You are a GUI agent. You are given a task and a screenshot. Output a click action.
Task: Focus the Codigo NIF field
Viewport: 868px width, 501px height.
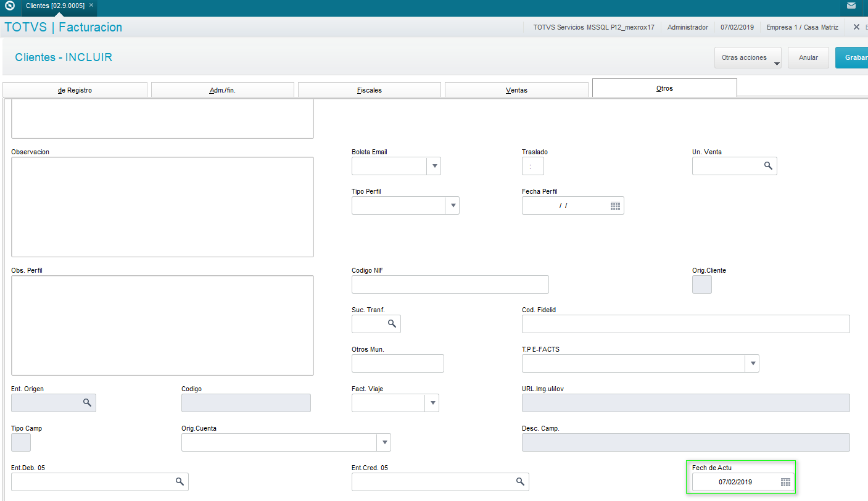[x=450, y=284]
